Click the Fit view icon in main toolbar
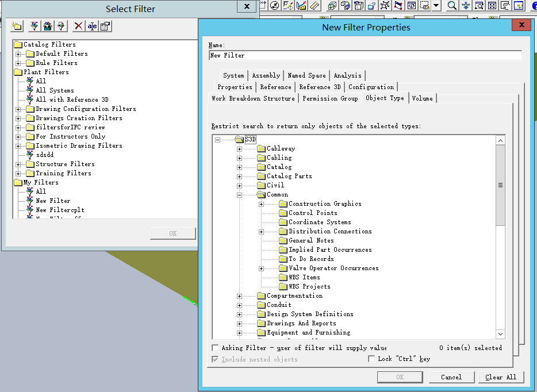 (x=492, y=6)
